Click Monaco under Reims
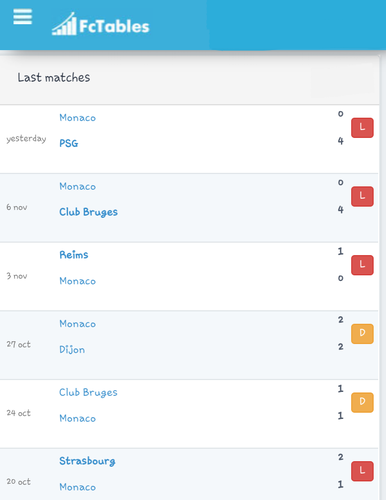Viewport: 386px width, 500px height. click(x=78, y=281)
